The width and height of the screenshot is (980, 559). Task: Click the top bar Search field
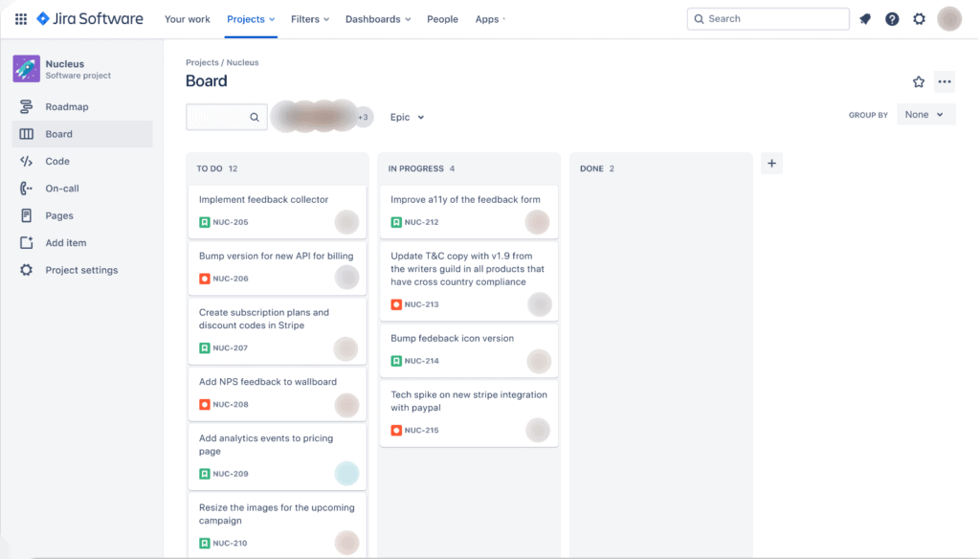(768, 19)
